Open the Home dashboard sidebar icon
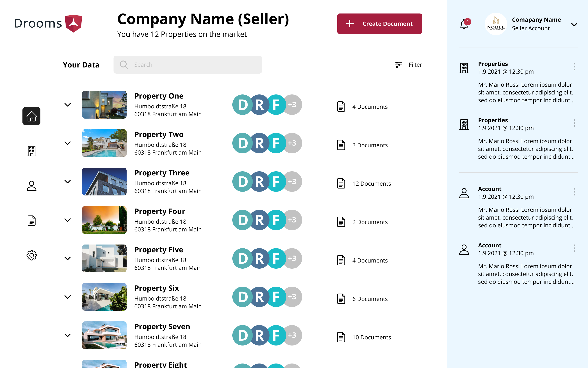Image resolution: width=588 pixels, height=368 pixels. coord(31,116)
